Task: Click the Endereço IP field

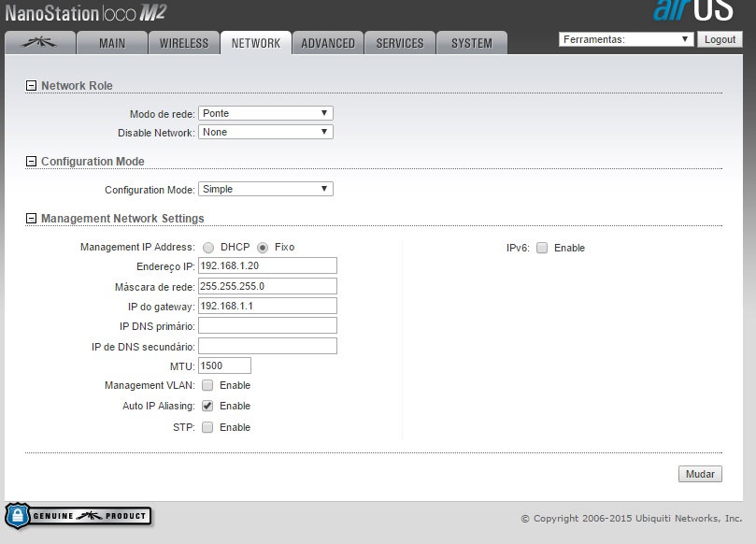Action: click(x=267, y=265)
